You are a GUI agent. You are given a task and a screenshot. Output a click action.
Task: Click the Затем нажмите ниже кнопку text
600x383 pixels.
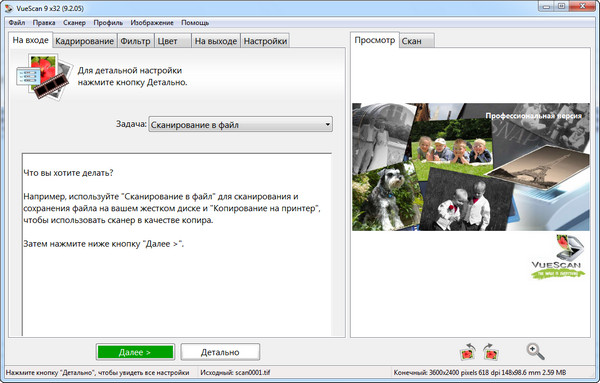point(104,244)
